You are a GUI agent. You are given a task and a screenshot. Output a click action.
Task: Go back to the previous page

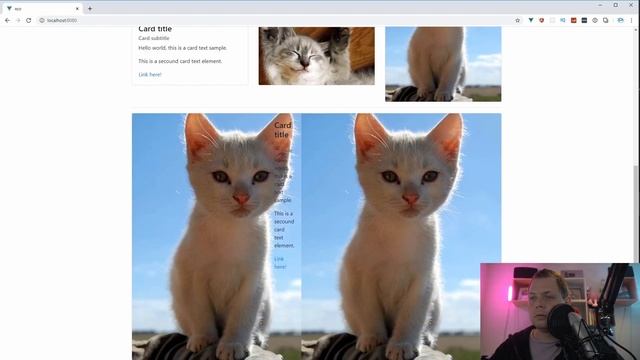click(x=7, y=20)
